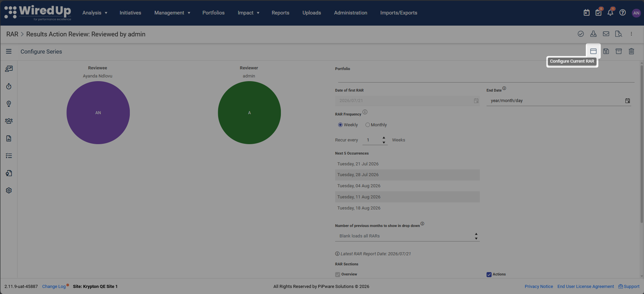The image size is (644, 294).
Task: Click the document search icon in the RAR header
Action: (x=618, y=34)
